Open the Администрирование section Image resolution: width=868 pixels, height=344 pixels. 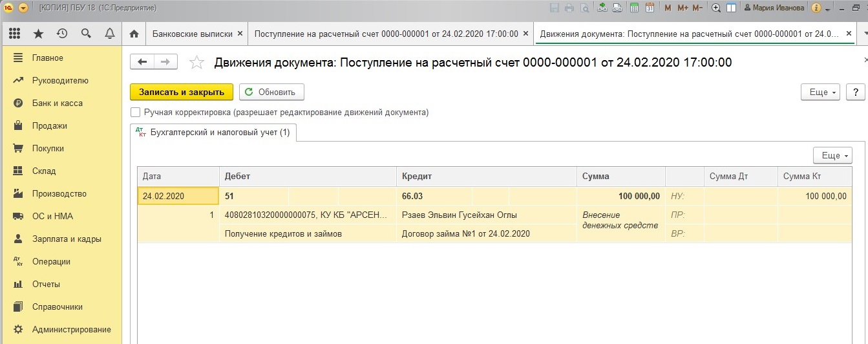click(x=61, y=329)
